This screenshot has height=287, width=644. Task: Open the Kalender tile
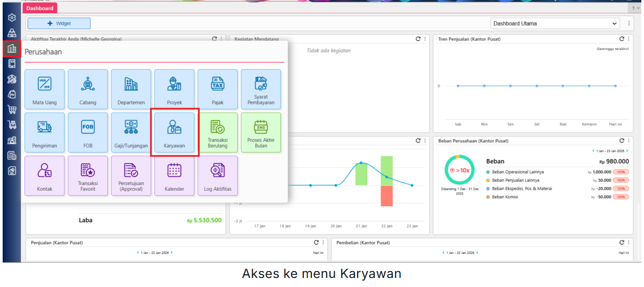(x=175, y=175)
